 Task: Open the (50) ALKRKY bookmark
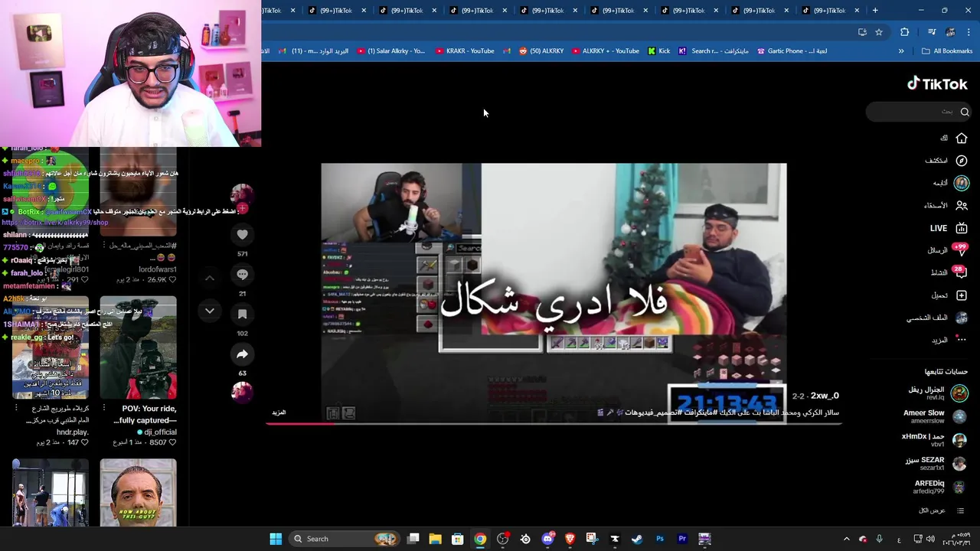541,51
